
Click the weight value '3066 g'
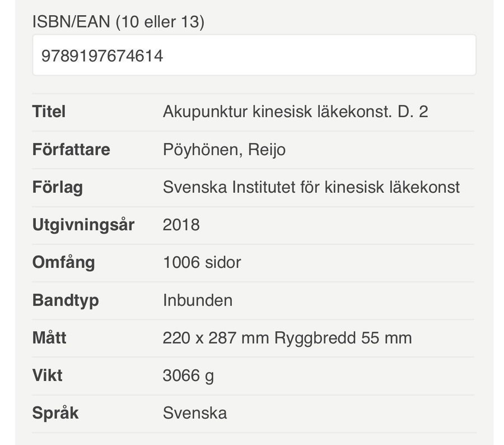tap(188, 376)
